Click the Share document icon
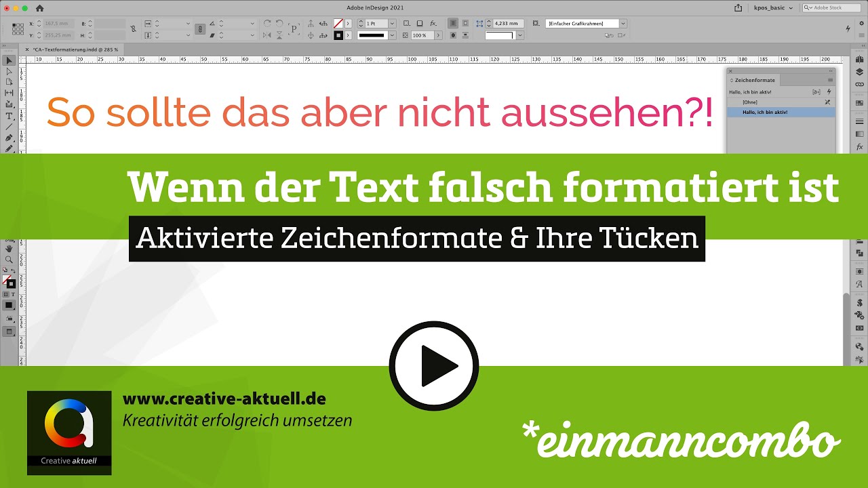 738,8
